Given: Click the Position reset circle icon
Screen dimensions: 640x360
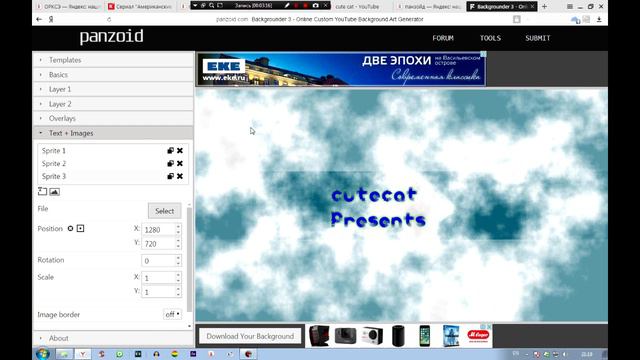Looking at the screenshot, I should pyautogui.click(x=70, y=229).
